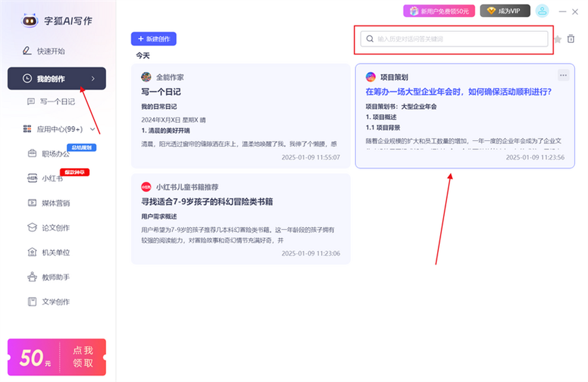Click the briefcase icon for 职场办公
The width and height of the screenshot is (588, 382).
32,153
